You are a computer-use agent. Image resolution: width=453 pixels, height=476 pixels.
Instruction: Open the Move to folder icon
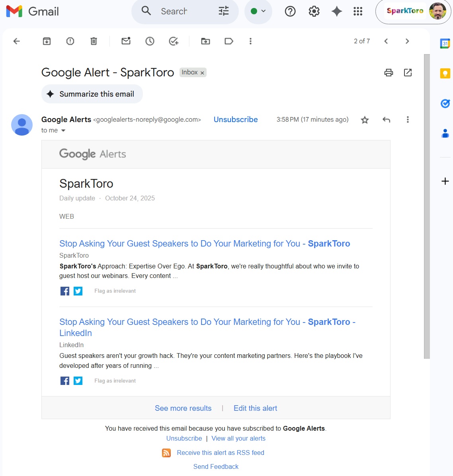coord(206,41)
